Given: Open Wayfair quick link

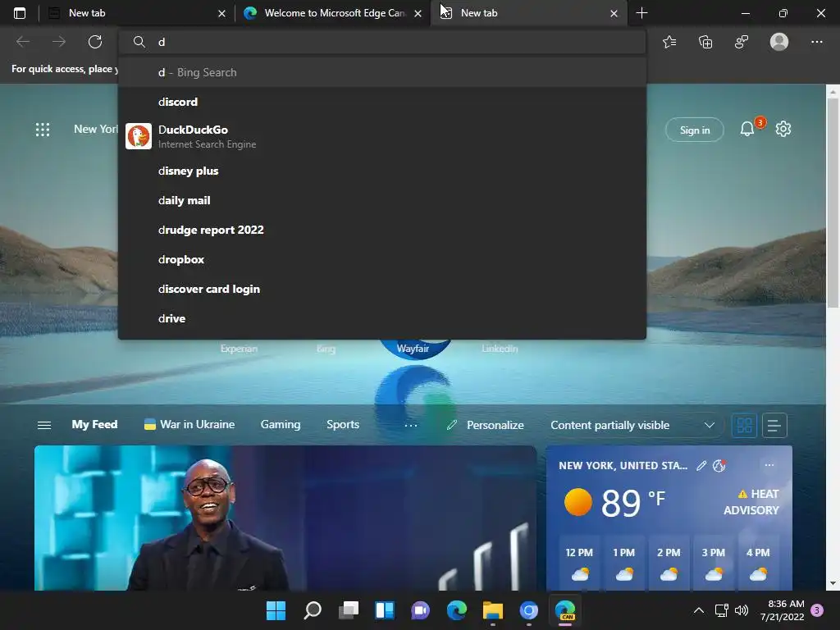Looking at the screenshot, I should click(413, 348).
